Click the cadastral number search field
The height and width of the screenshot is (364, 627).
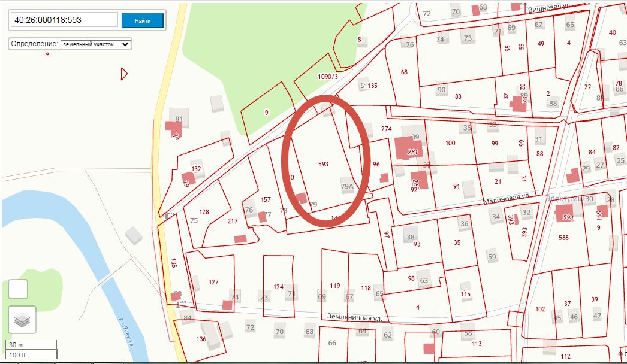[x=64, y=20]
